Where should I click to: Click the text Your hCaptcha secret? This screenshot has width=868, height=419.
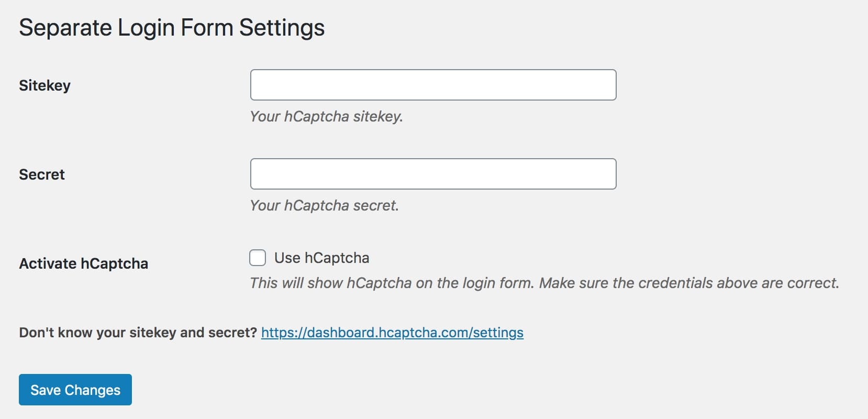point(324,205)
